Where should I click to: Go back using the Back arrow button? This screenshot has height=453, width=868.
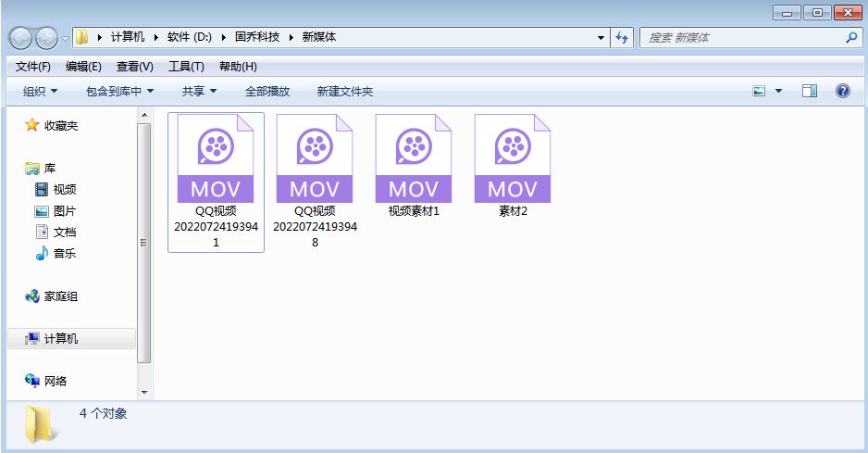tap(20, 38)
